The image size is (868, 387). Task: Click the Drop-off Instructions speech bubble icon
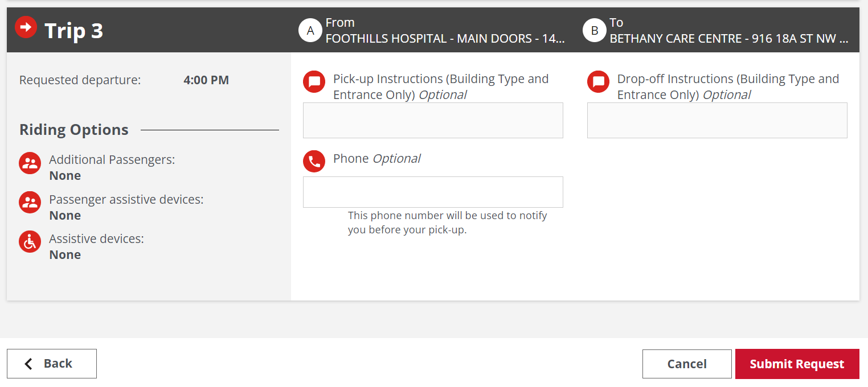pyautogui.click(x=597, y=82)
